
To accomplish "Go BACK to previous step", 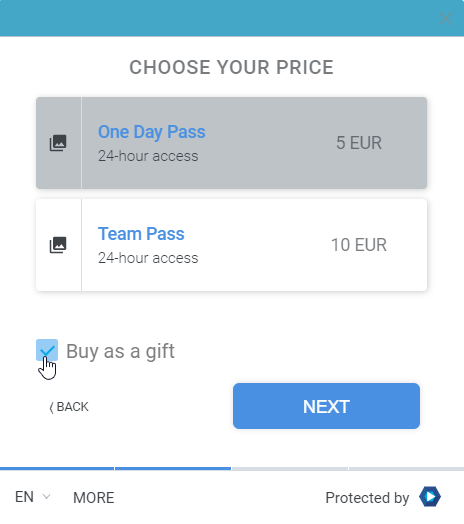I will (x=69, y=407).
